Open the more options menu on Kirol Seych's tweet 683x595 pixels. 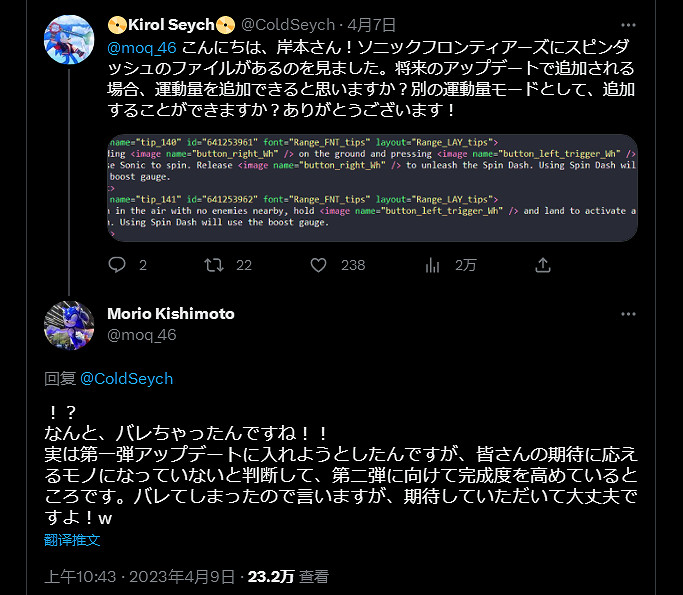(x=628, y=24)
